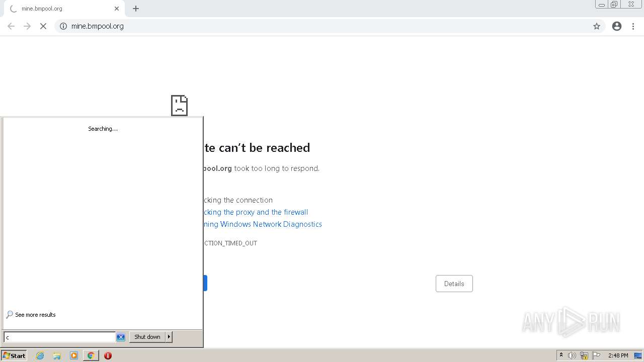Open 'Checking the proxy and the firewall' link

click(256, 212)
